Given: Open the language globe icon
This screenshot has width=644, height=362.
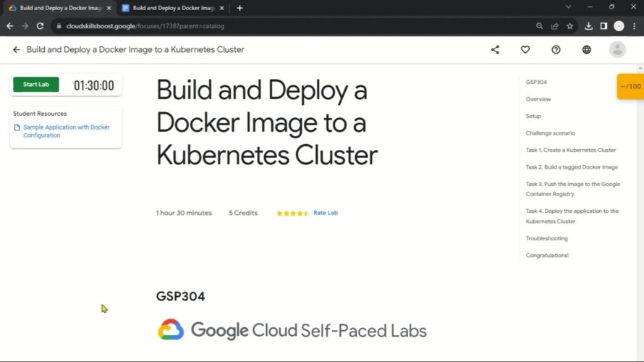Looking at the screenshot, I should click(x=587, y=50).
